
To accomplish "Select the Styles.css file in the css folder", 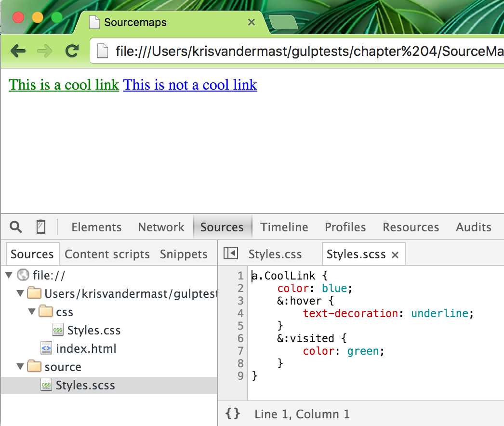I will coord(94,330).
